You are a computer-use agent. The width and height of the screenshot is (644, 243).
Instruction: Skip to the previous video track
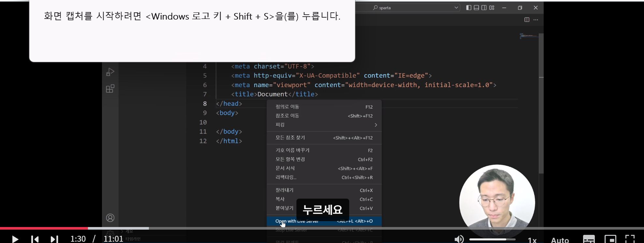(35, 239)
